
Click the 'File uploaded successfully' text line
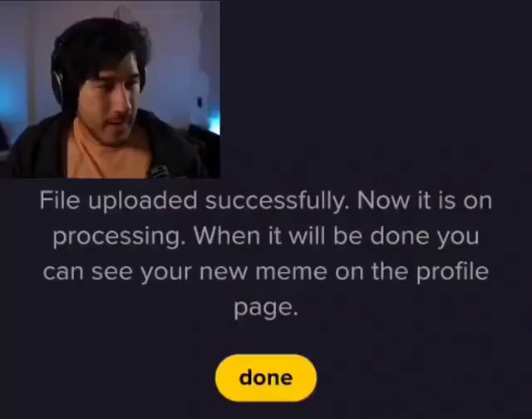pos(266,200)
